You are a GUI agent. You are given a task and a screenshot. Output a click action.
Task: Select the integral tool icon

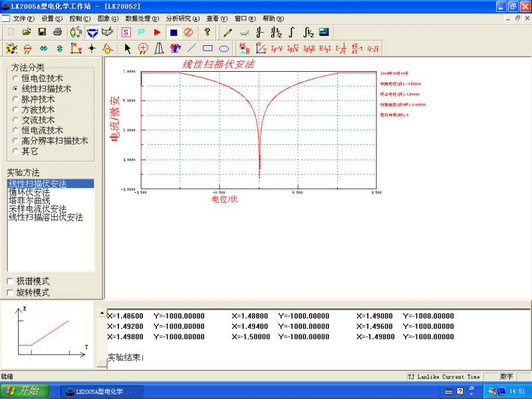tap(291, 32)
